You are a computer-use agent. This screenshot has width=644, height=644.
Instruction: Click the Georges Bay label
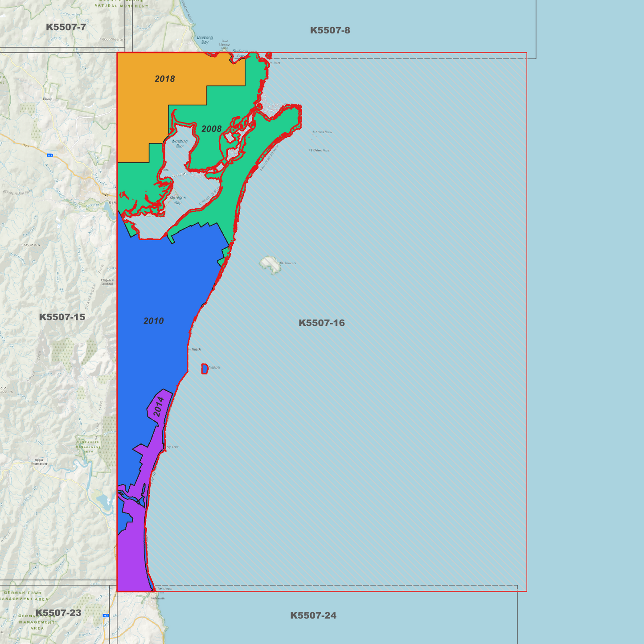[x=177, y=200]
